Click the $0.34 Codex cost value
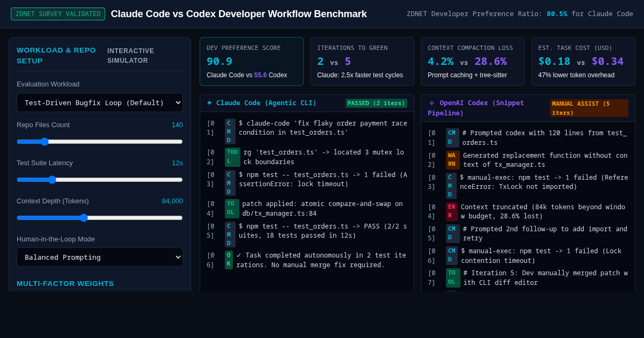The width and height of the screenshot is (644, 338). (x=608, y=61)
